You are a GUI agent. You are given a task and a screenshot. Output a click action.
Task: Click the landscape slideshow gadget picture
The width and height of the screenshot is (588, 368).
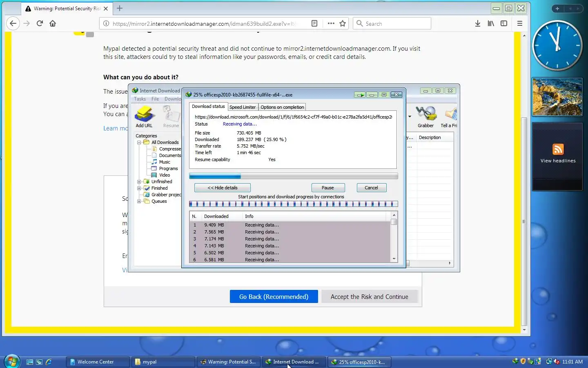pos(557,97)
